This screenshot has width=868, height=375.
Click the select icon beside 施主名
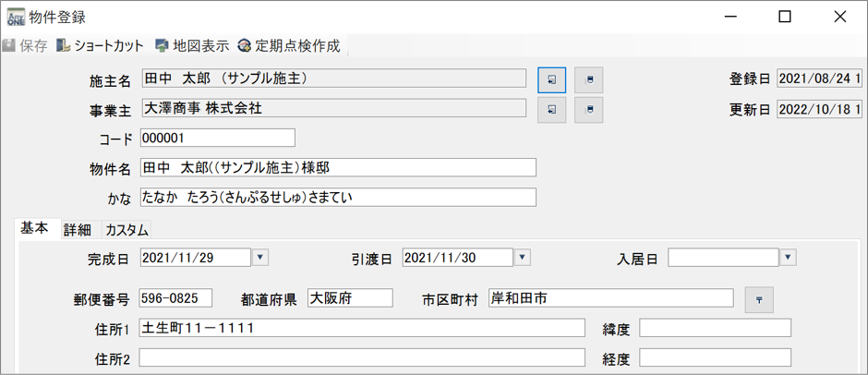(x=552, y=80)
